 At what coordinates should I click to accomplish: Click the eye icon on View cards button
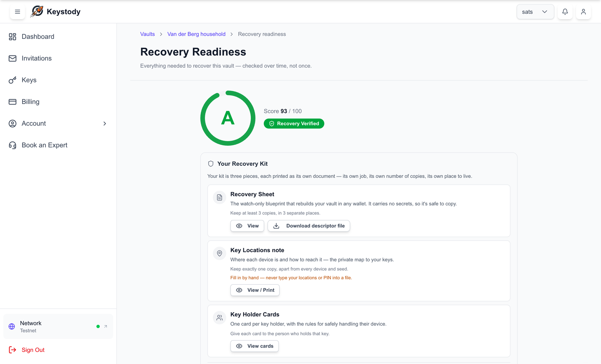239,346
